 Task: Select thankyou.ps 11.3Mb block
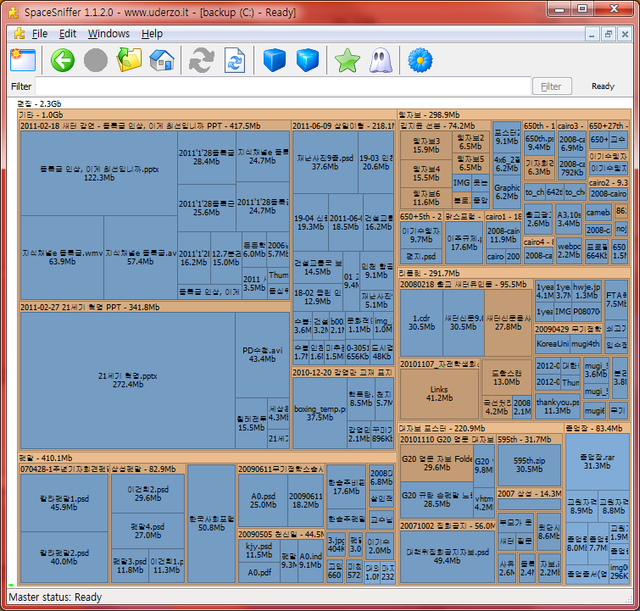pos(558,406)
